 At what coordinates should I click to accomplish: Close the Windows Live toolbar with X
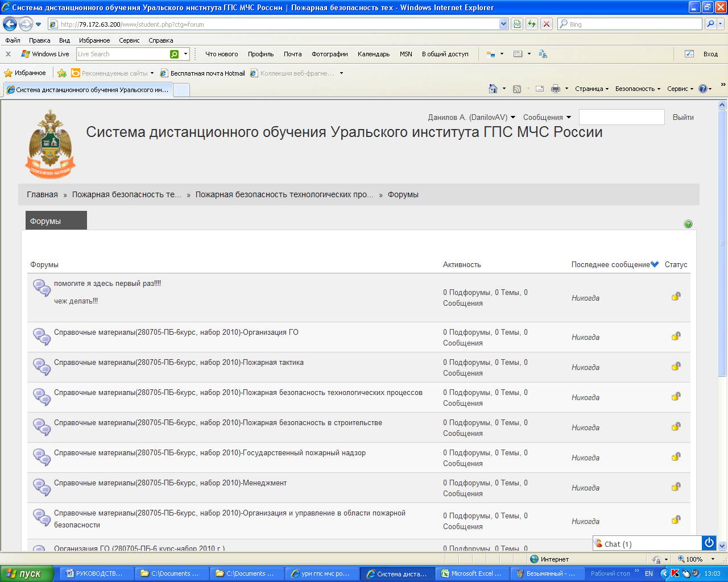click(x=8, y=54)
